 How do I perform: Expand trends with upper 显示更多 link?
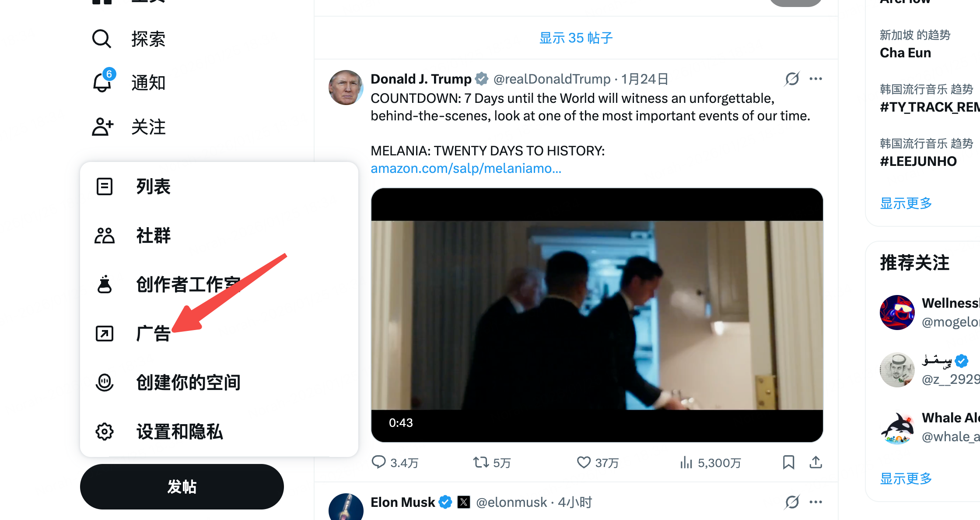906,203
